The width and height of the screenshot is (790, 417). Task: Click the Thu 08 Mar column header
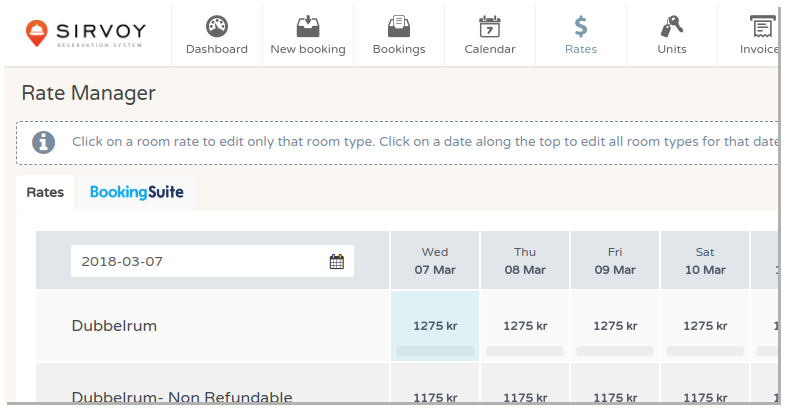coord(525,260)
